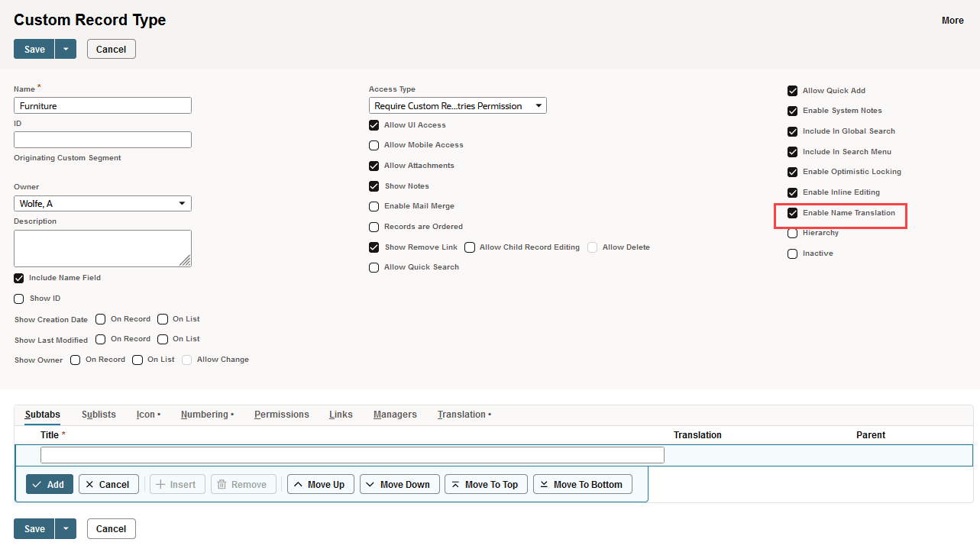Check the Hierarchy checkbox
Viewport: 980px width, 552px height.
point(793,233)
